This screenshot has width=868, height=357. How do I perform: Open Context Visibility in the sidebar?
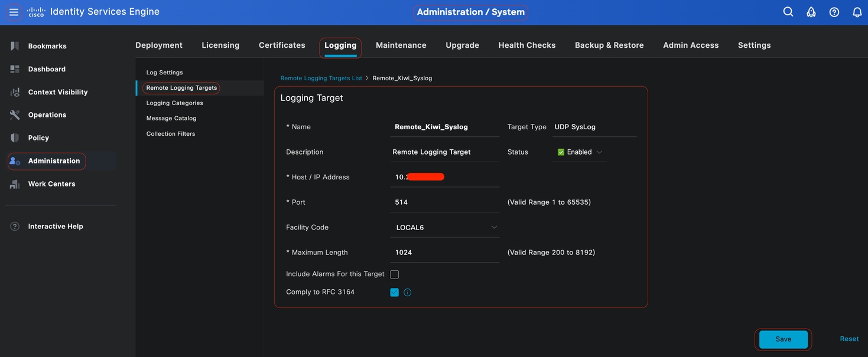pyautogui.click(x=58, y=92)
